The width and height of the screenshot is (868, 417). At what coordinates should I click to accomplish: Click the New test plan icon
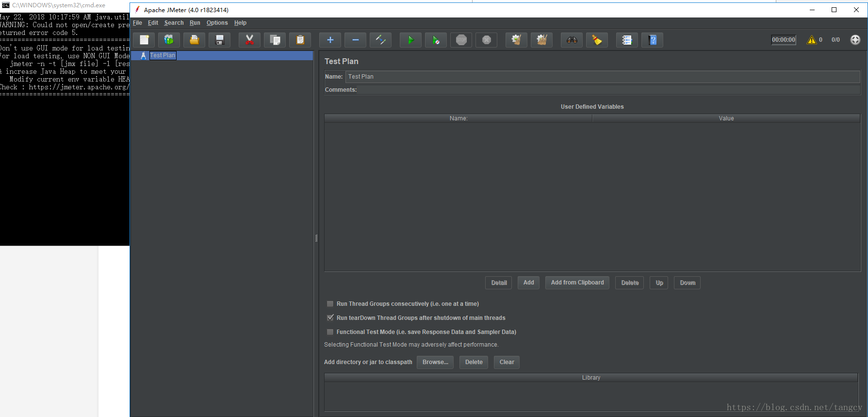pos(144,40)
